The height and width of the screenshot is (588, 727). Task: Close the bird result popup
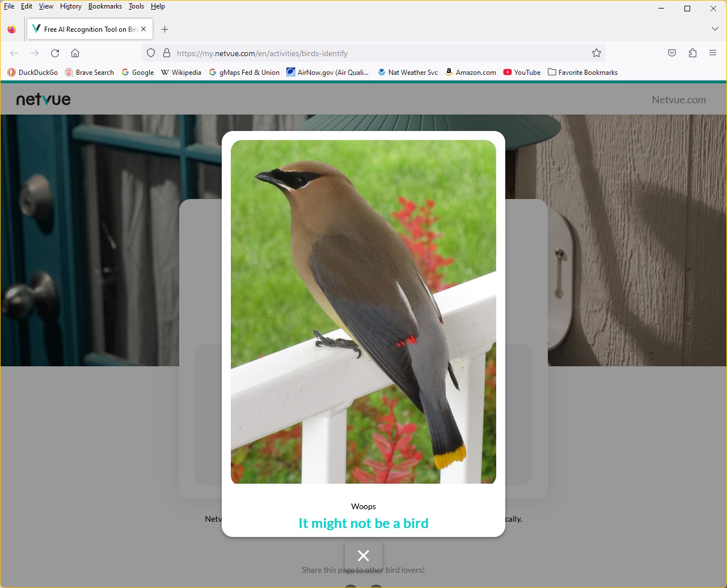tap(363, 556)
